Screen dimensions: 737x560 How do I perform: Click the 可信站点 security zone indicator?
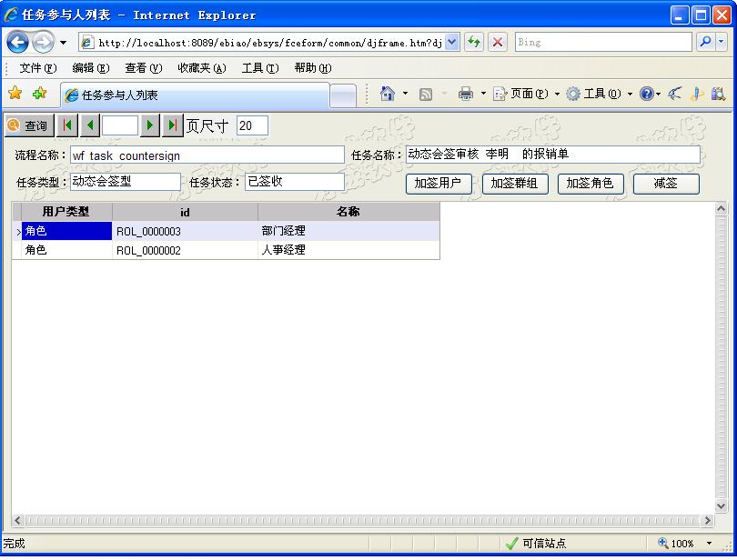click(536, 544)
